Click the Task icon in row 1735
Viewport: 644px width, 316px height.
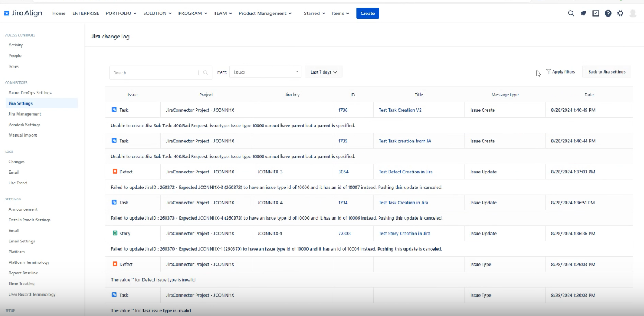[x=115, y=141]
